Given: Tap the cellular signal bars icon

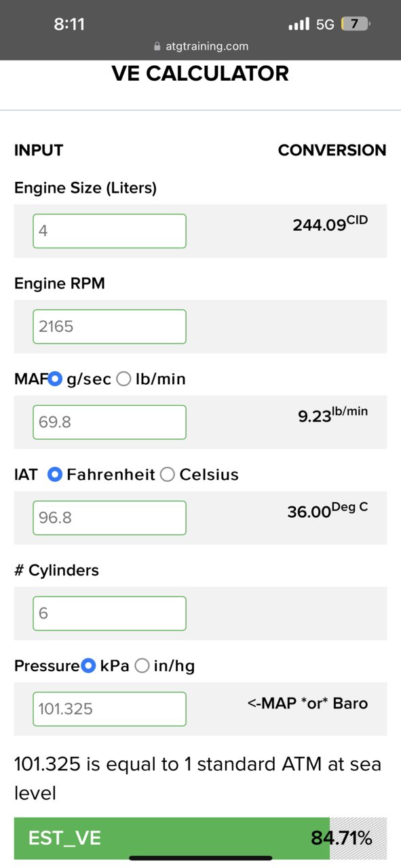Looking at the screenshot, I should (x=299, y=24).
